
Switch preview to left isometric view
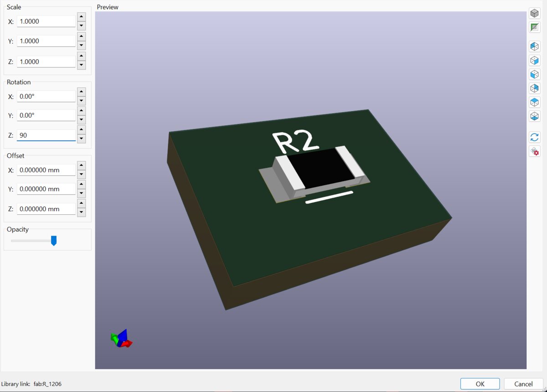(x=534, y=46)
